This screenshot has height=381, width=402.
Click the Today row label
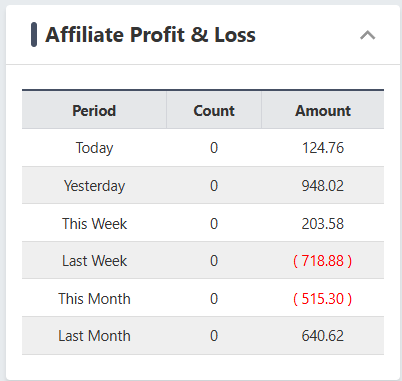94,148
